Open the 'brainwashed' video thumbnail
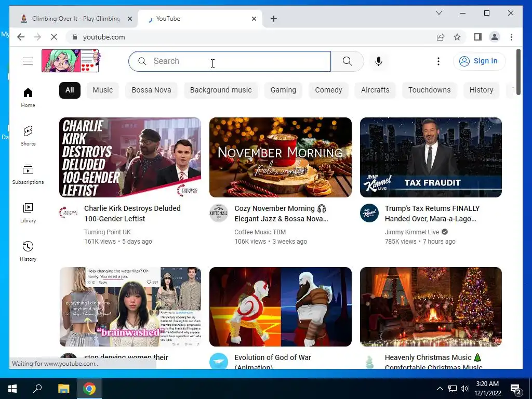The height and width of the screenshot is (399, 532). point(130,307)
